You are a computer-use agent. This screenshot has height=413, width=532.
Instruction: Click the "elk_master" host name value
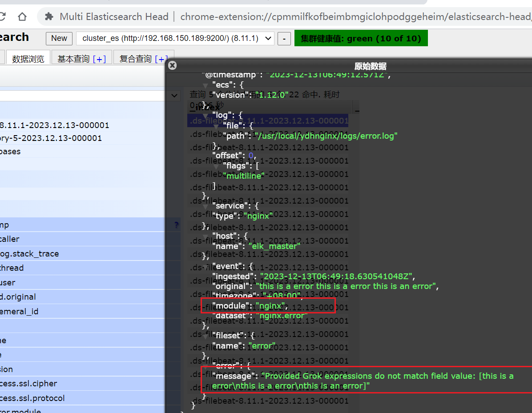click(274, 246)
